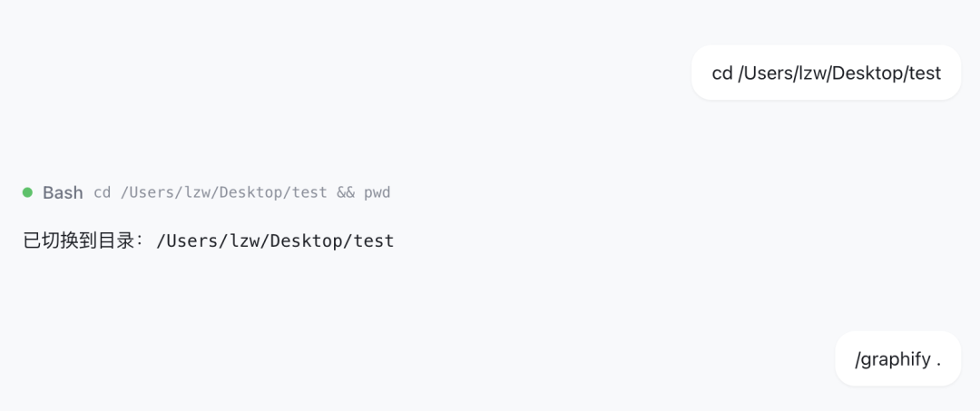Click the monospace path in the assistant response
Viewport: 980px width, 411px height.
pos(275,241)
